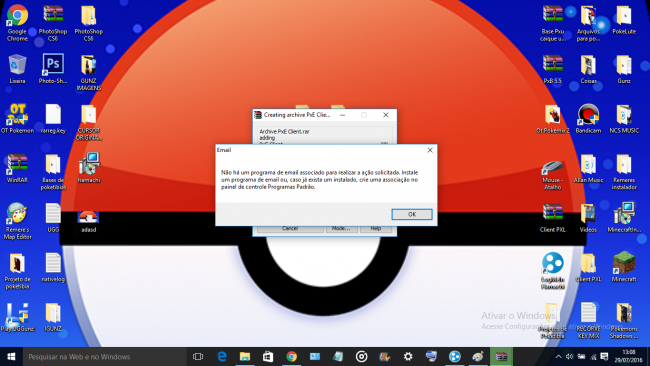Select the Bandicam desktop icon
The width and height of the screenshot is (650, 366).
pos(588,119)
